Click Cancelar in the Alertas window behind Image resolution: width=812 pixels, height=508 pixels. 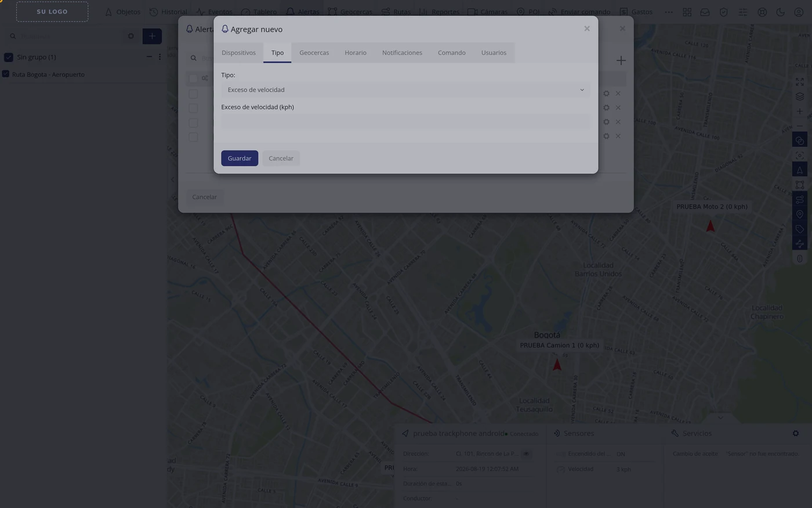click(204, 197)
